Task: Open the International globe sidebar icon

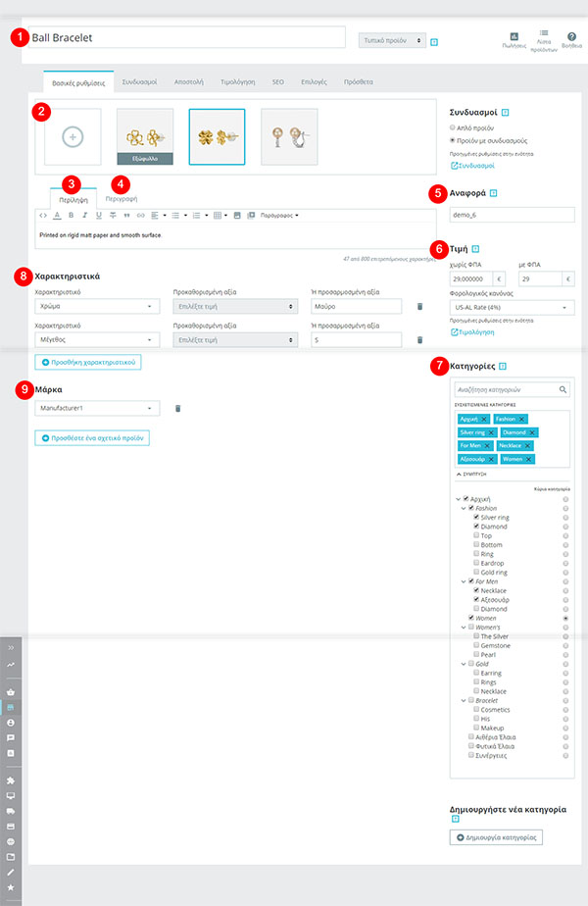Action: 11,842
